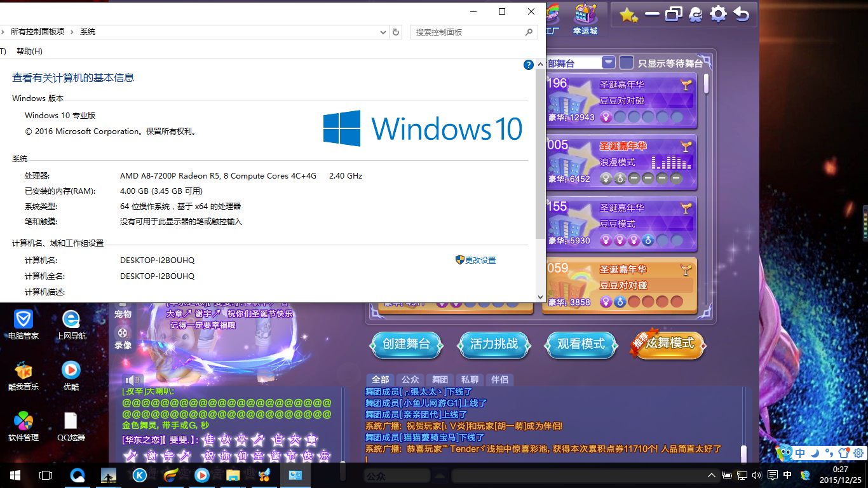Show hidden system tray icons
Viewport: 868px width, 488px height.
712,475
